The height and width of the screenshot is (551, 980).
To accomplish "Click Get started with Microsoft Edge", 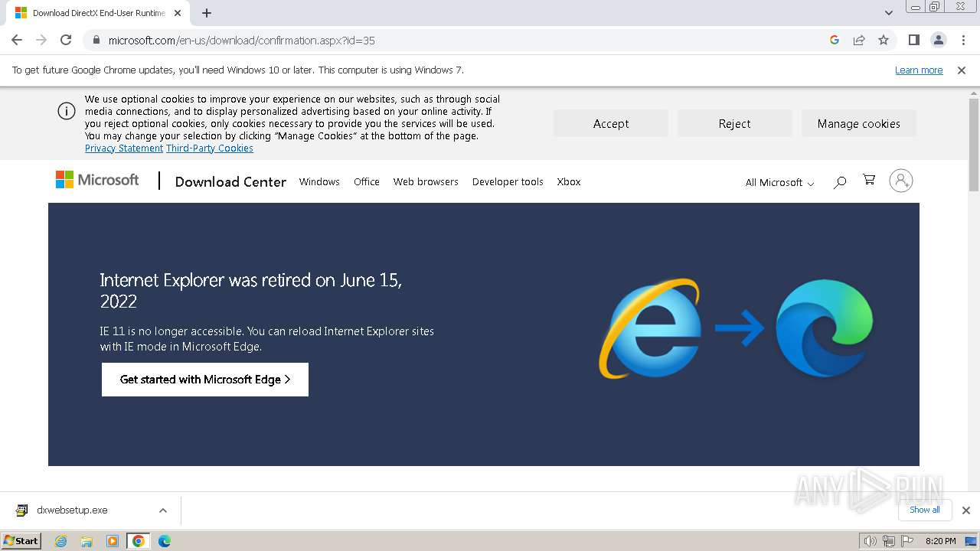I will (x=205, y=380).
